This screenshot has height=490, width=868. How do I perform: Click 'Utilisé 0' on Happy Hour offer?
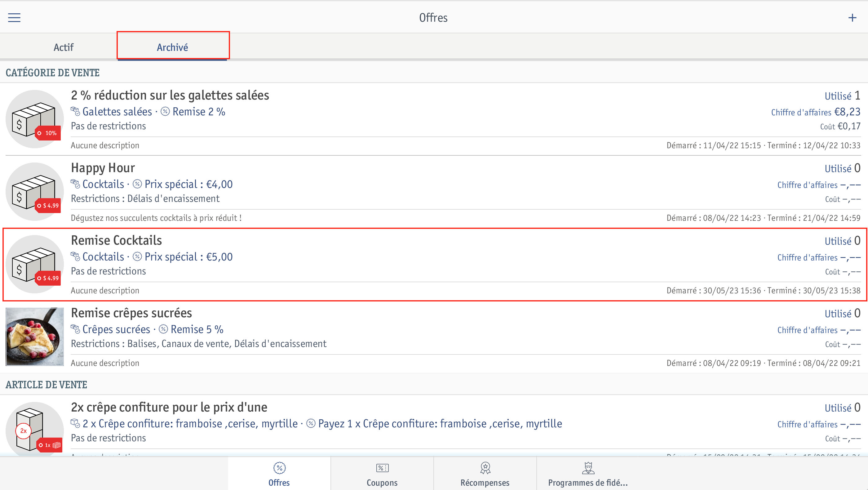(842, 168)
